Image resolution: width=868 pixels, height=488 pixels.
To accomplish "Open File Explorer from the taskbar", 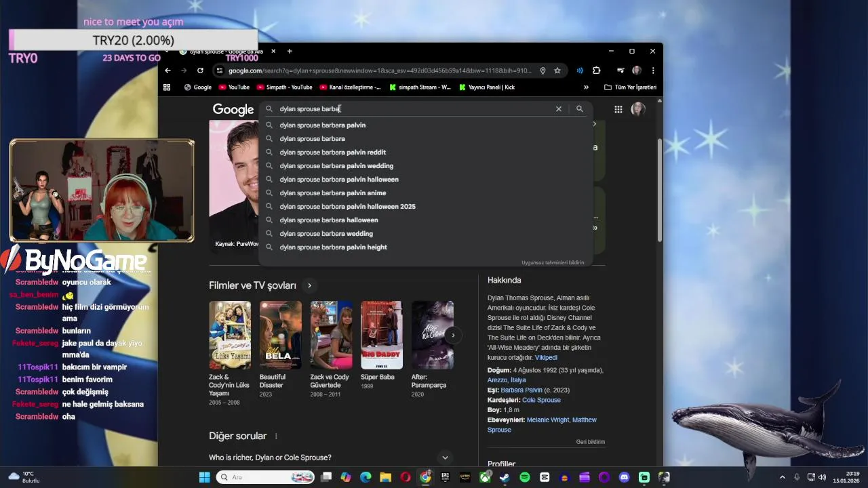I will (385, 477).
